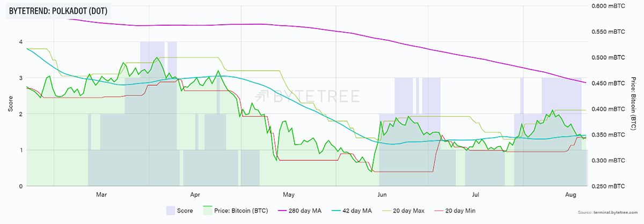The height and width of the screenshot is (224, 644).
Task: Click the score axis value 1
Action: click(20, 150)
